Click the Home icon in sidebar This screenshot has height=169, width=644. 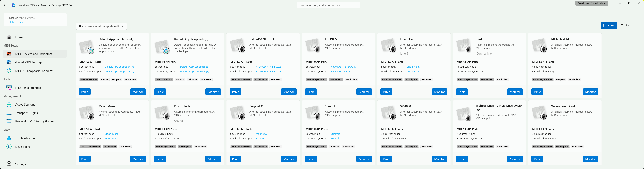(x=9, y=37)
